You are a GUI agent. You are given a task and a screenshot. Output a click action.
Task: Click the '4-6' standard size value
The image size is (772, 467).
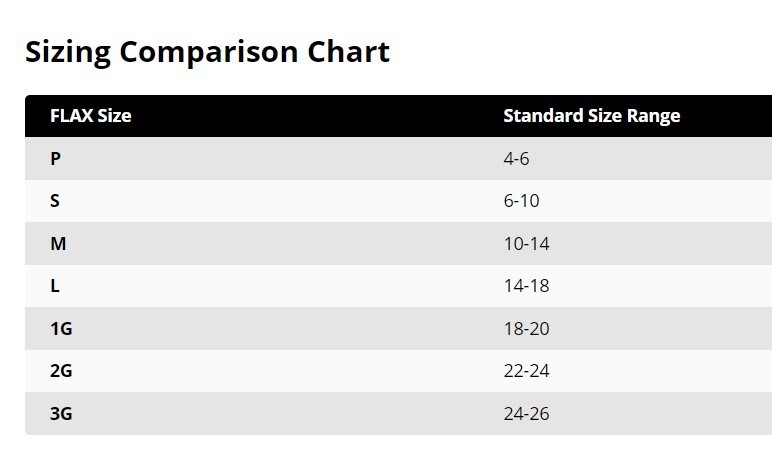pos(516,159)
